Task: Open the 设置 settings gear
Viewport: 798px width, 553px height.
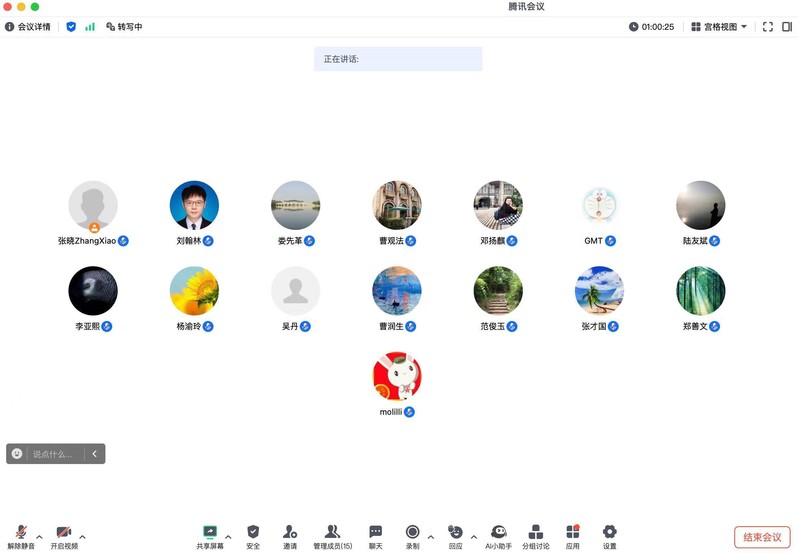Action: (610, 535)
